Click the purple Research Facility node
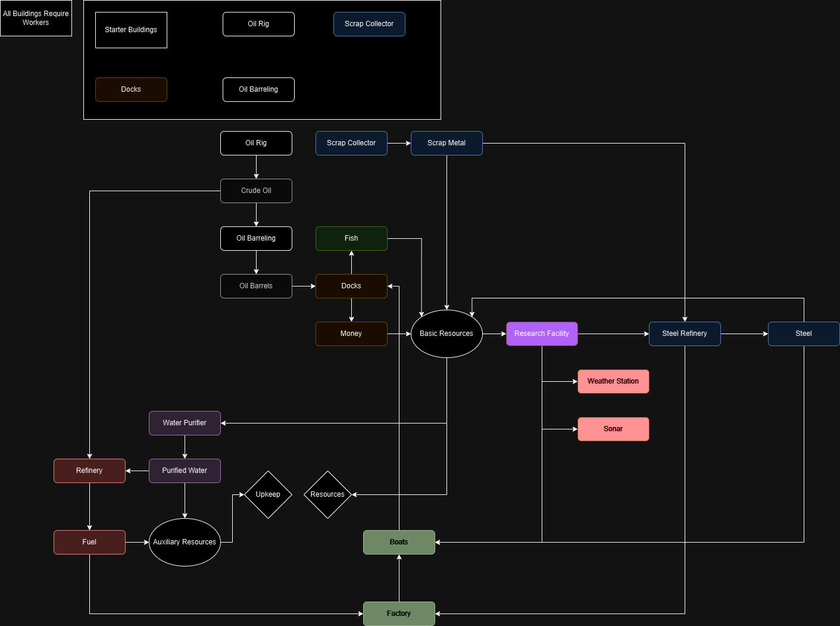This screenshot has width=840, height=626. coord(542,334)
